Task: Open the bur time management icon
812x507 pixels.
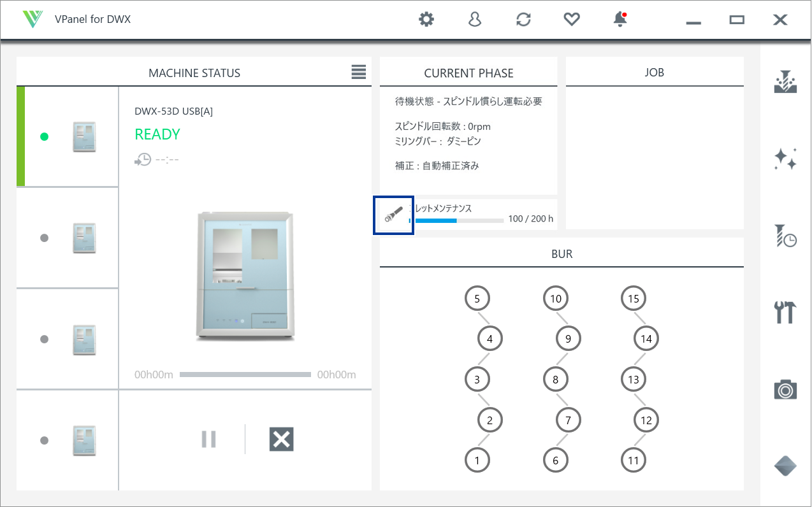Action: pos(786,236)
